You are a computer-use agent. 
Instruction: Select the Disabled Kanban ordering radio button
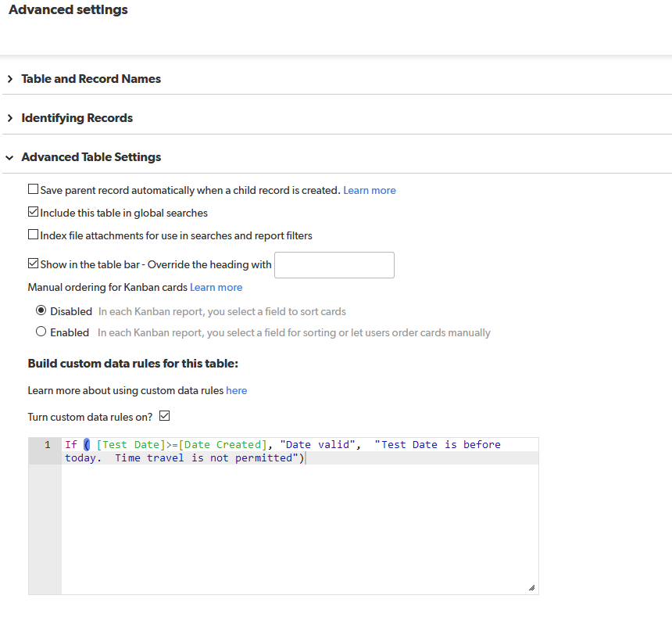[x=41, y=310]
